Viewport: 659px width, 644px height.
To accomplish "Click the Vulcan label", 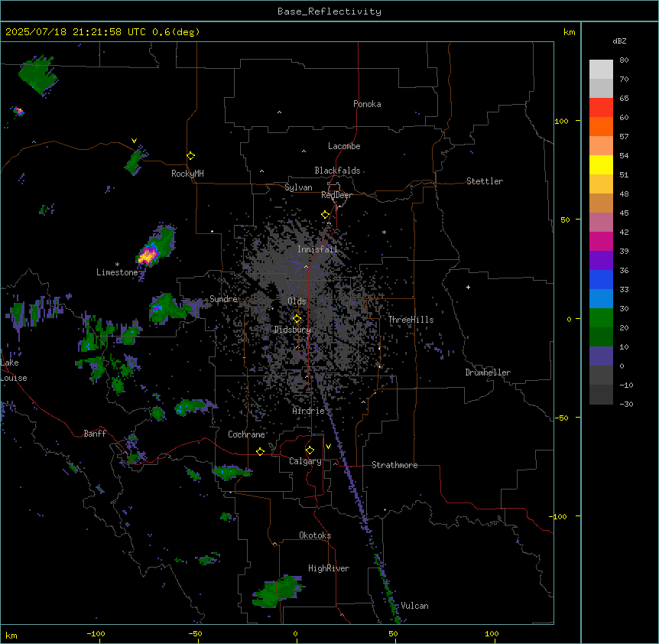I will (x=414, y=606).
